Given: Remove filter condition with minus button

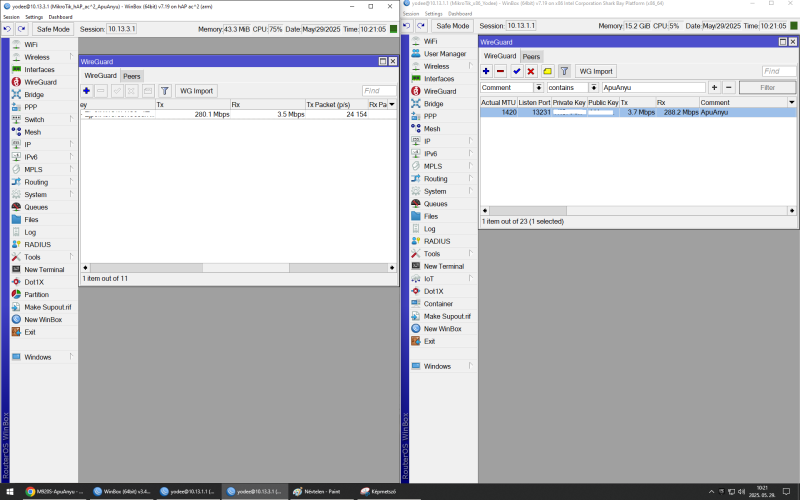Looking at the screenshot, I should click(x=729, y=88).
